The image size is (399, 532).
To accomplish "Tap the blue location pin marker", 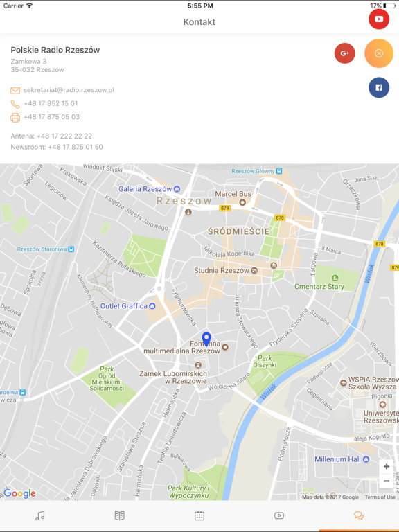I will tap(206, 339).
